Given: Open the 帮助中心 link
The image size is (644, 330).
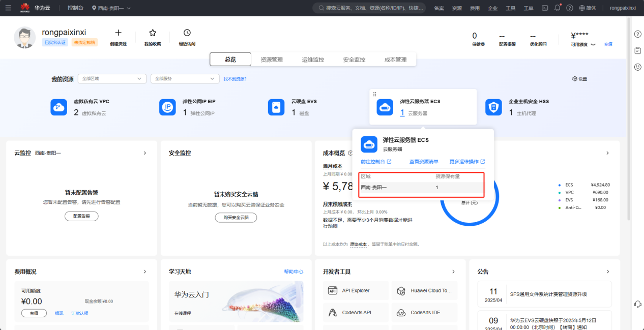Looking at the screenshot, I should [294, 272].
